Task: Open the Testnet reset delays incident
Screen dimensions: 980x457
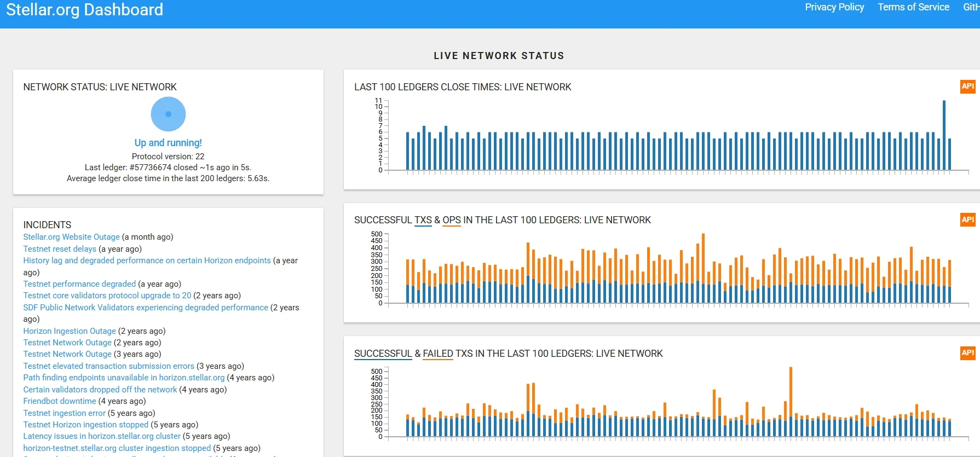Action: coord(60,249)
